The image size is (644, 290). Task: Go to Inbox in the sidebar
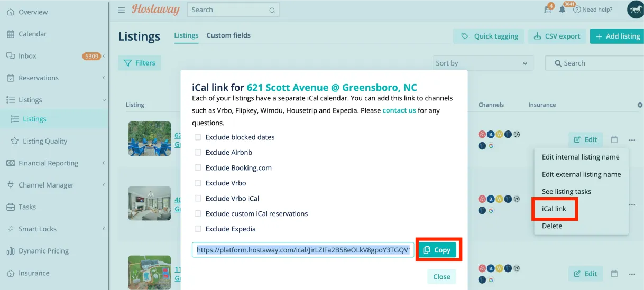point(22,55)
